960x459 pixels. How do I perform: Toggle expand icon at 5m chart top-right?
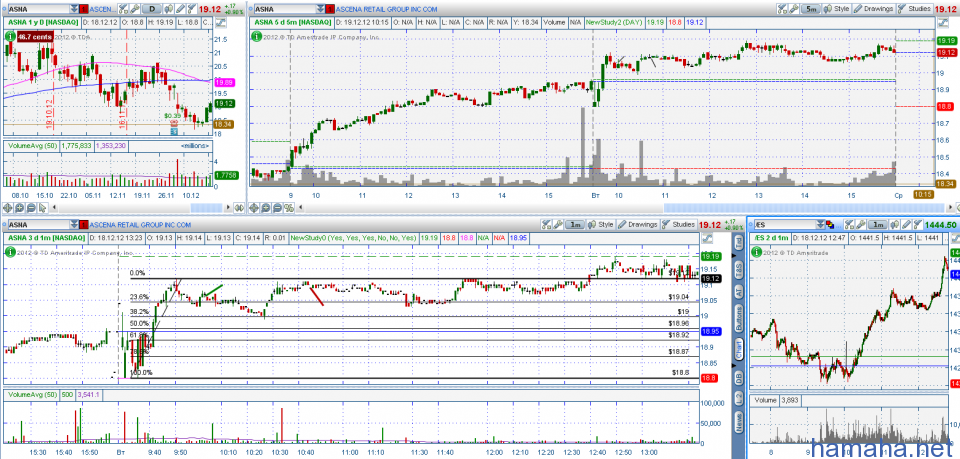943,23
